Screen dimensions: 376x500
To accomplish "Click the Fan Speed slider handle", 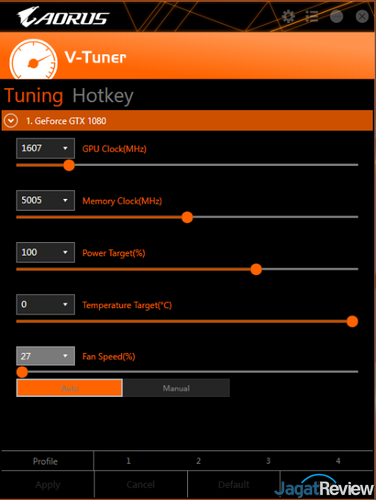I will pos(22,372).
